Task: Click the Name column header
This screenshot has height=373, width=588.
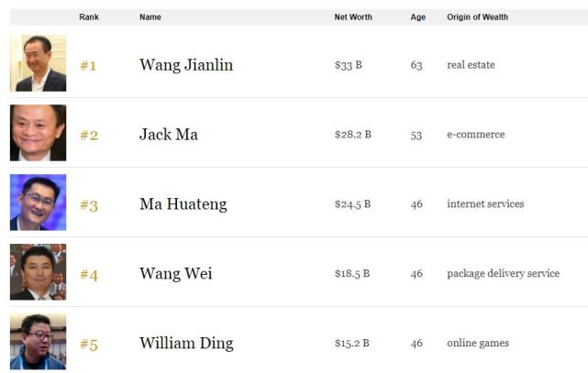Action: pos(150,17)
